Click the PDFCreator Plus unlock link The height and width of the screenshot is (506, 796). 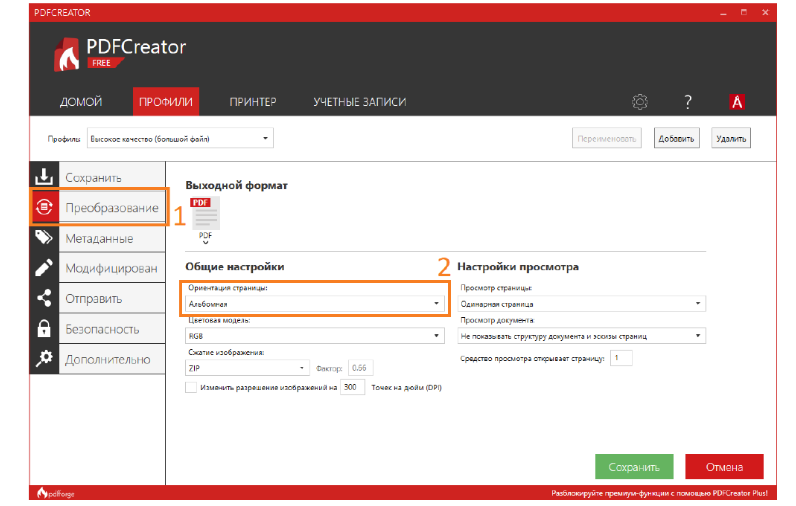659,493
